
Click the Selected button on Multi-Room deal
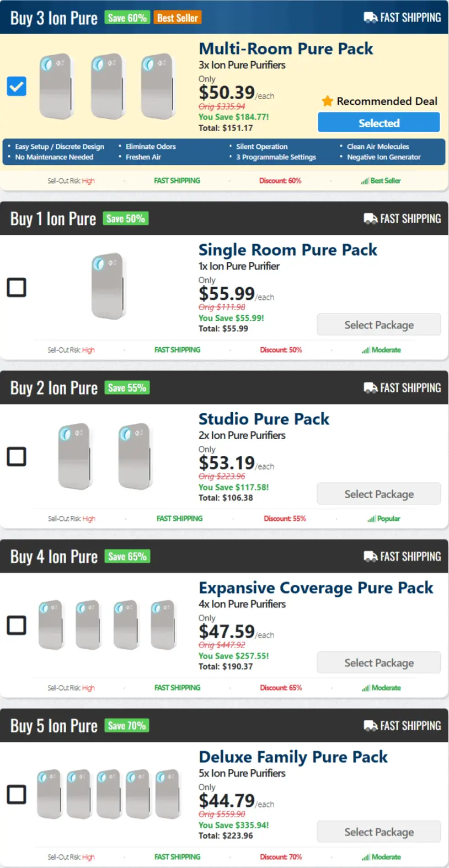tap(378, 122)
